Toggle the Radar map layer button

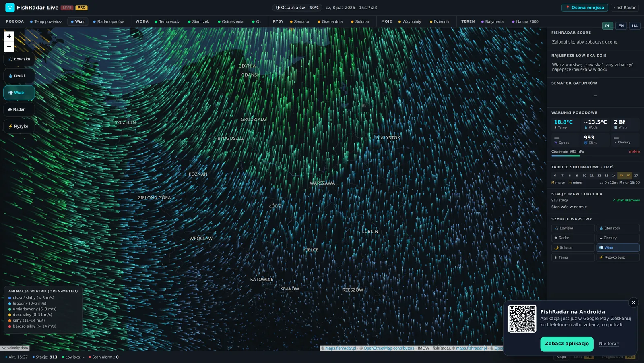tap(19, 110)
